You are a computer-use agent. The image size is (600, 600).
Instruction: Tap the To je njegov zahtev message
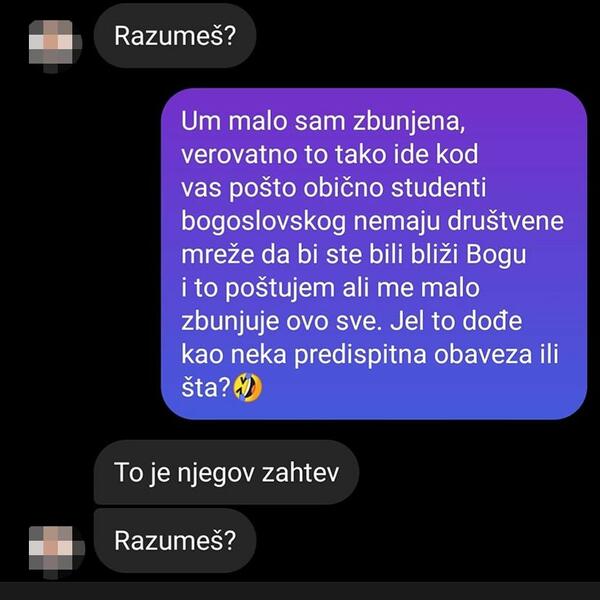227,472
